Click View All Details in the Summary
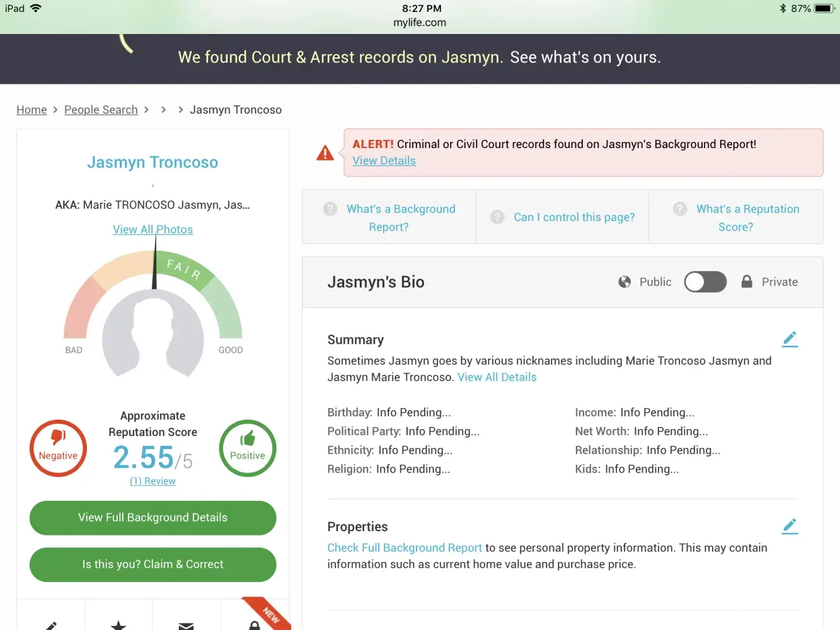Image resolution: width=840 pixels, height=630 pixels. [497, 377]
